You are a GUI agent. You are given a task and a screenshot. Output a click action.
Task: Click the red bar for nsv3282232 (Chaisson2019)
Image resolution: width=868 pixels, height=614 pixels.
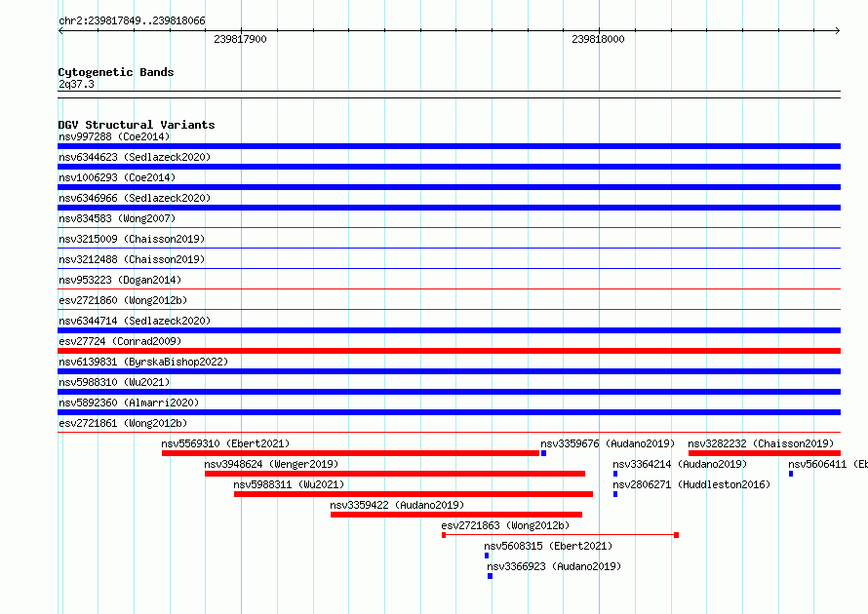tap(765, 453)
